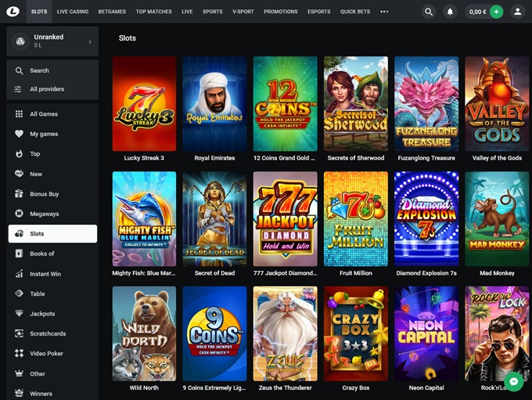Click the green plus deposit button
Image resolution: width=532 pixels, height=400 pixels.
coord(496,12)
